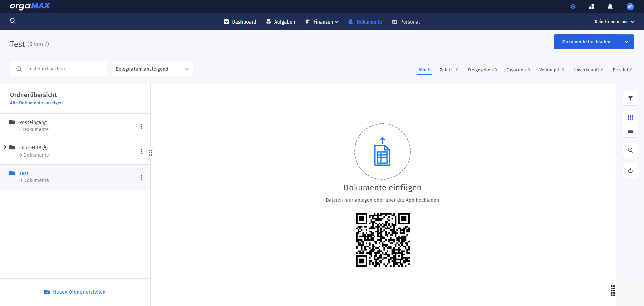Select the Unverknüpft tab
Viewport: 644px width, 306px height.
pyautogui.click(x=588, y=70)
